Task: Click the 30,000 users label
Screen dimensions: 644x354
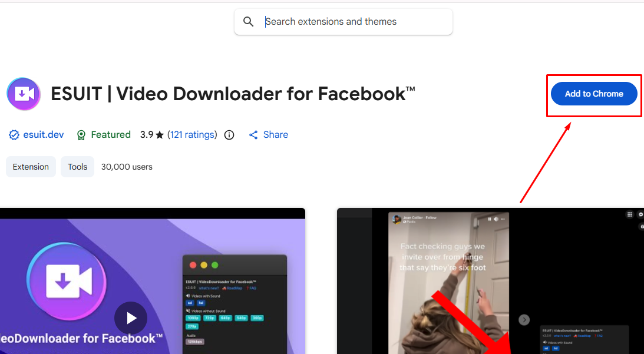Action: (127, 167)
